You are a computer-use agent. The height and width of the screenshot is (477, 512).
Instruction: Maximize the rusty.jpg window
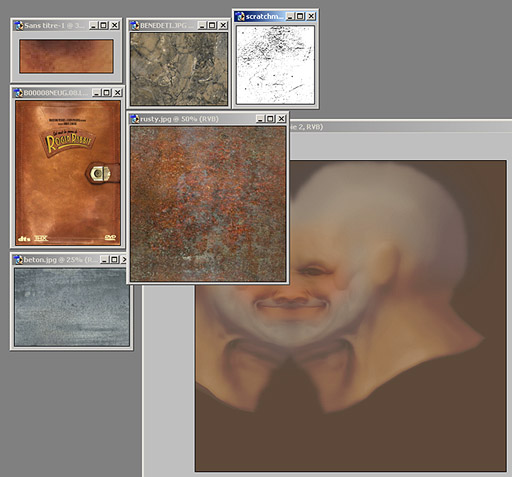[x=270, y=119]
